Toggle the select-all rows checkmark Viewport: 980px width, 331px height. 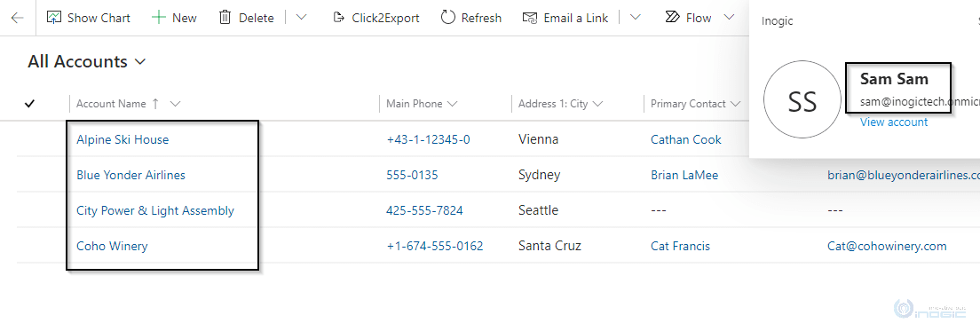point(28,104)
